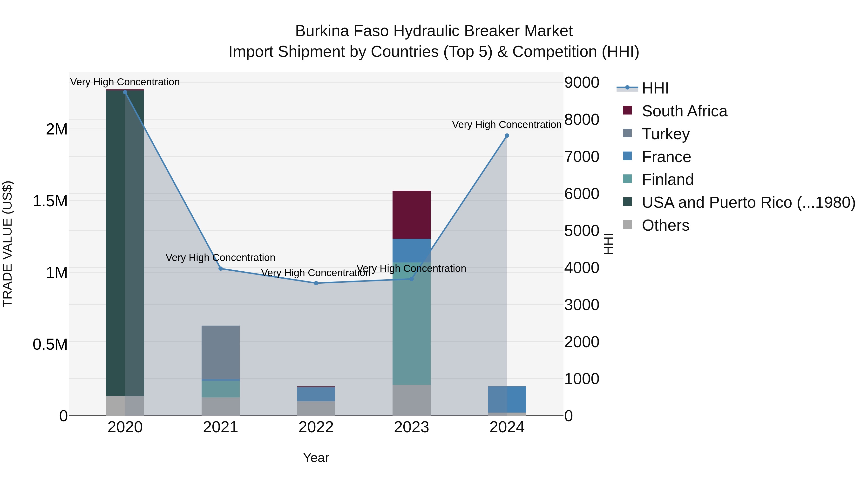Click the Finland teal legend swatch

627,179
